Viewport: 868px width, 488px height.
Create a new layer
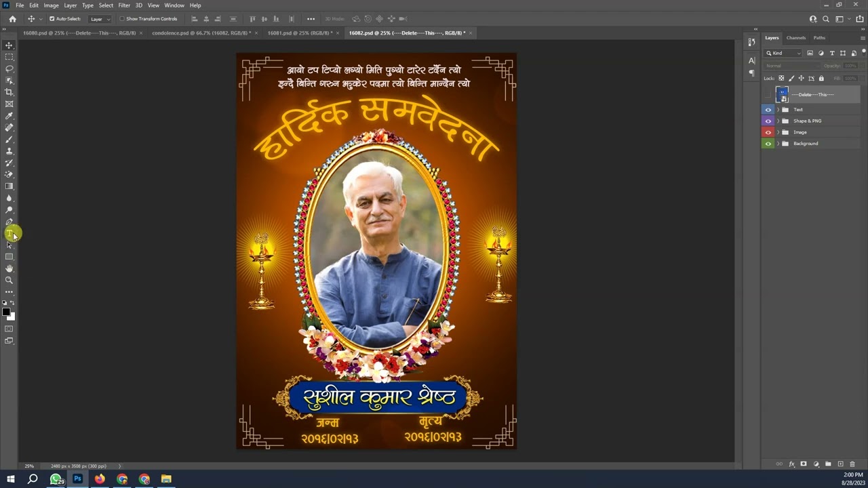840,464
